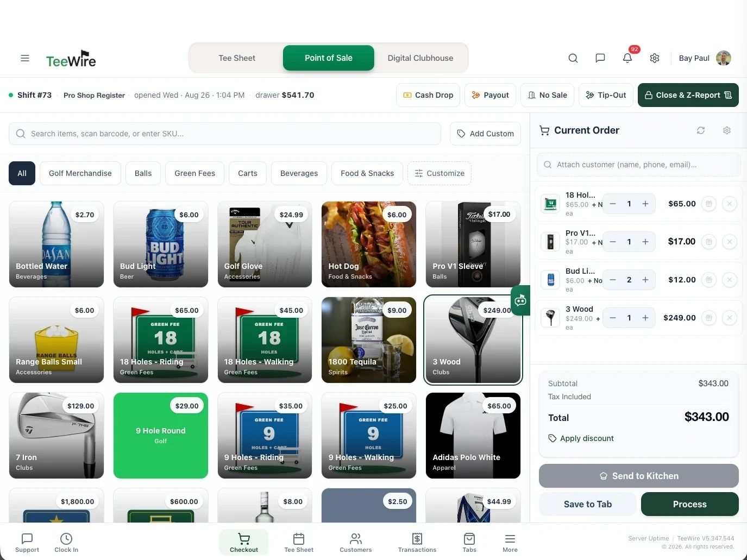Viewport: 747px width, 560px height.
Task: Select the All category filter
Action: point(22,173)
